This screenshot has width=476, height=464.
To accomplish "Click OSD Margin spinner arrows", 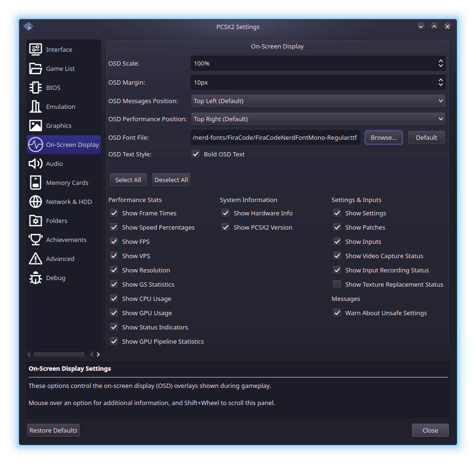I will pos(441,82).
